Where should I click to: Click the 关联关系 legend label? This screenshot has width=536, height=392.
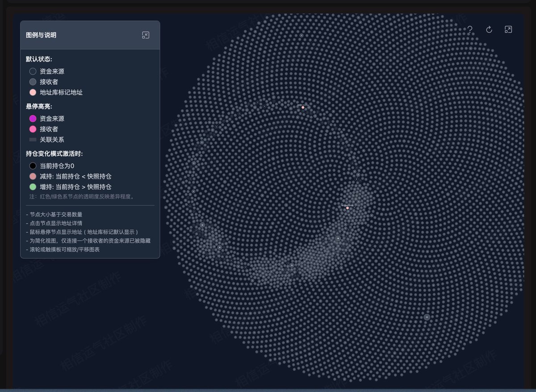pos(52,140)
